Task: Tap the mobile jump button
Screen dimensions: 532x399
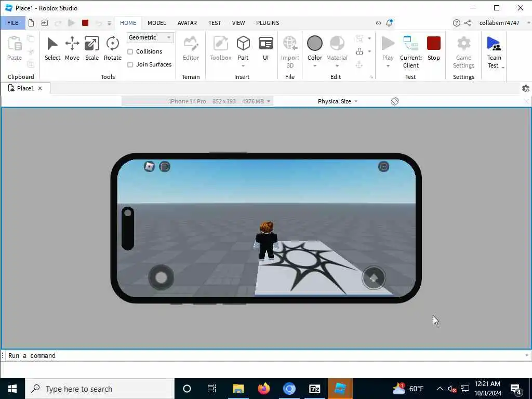Action: tap(374, 277)
